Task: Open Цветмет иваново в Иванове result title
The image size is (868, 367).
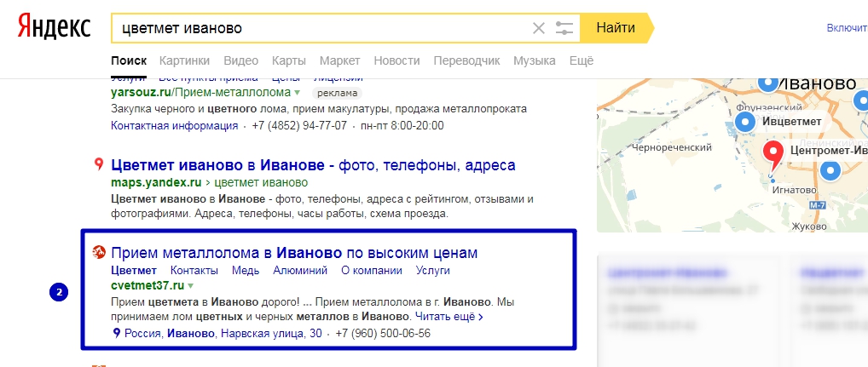Action: [313, 164]
